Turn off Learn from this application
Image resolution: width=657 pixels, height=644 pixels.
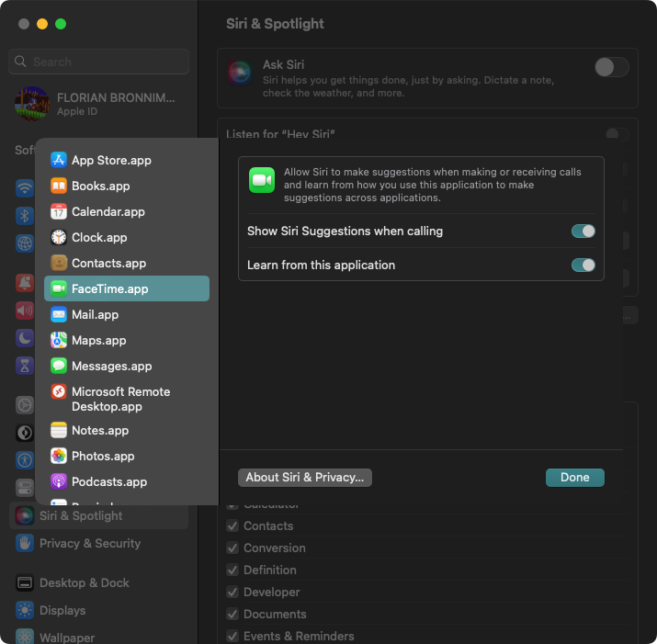583,265
